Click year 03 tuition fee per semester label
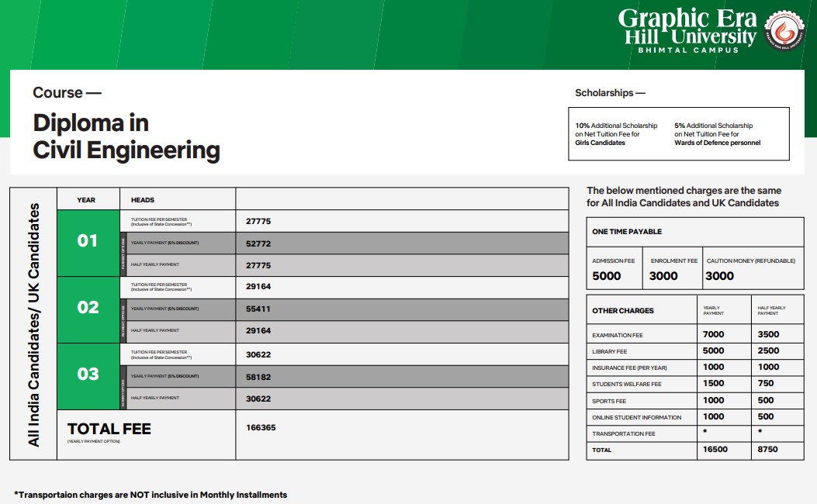 (161, 354)
